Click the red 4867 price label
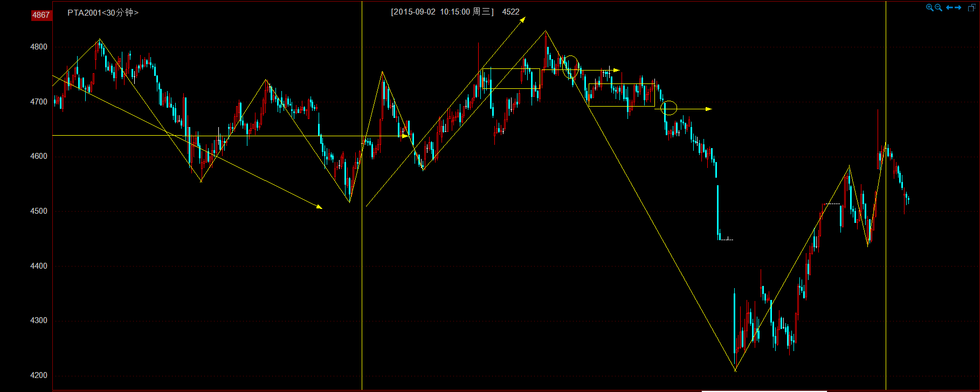 (41, 15)
